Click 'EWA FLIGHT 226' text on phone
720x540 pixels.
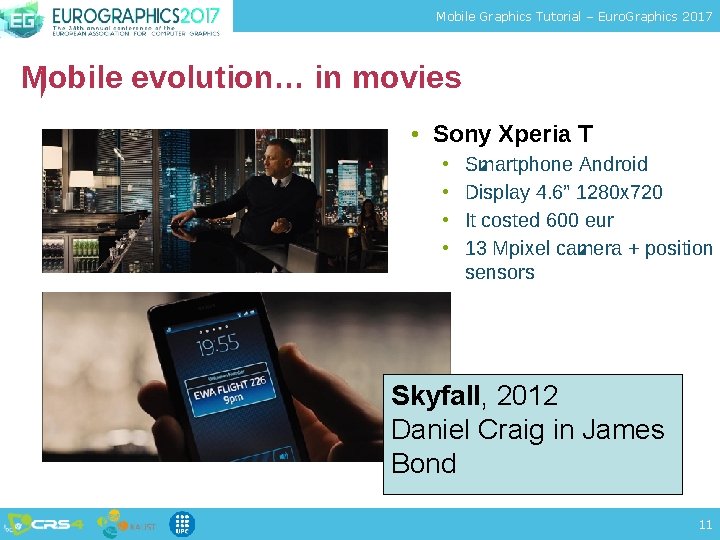point(230,388)
